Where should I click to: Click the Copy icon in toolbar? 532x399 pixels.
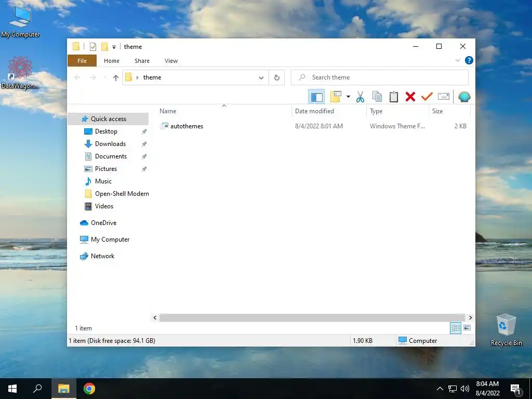click(377, 97)
